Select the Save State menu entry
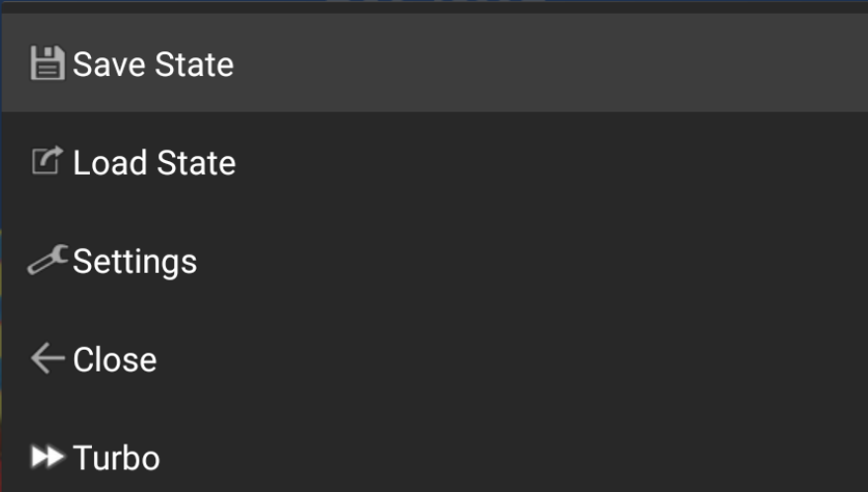Image resolution: width=868 pixels, height=492 pixels. click(x=435, y=62)
